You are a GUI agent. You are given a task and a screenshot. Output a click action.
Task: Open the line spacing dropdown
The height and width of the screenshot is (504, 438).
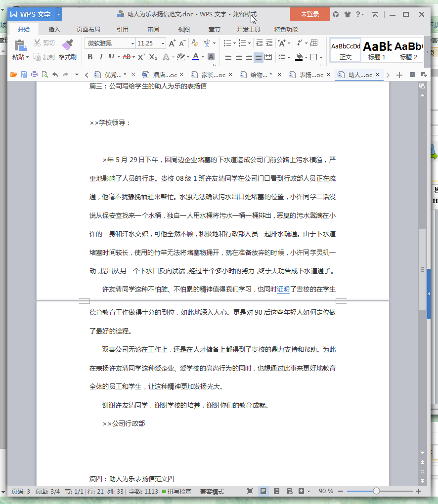(289, 57)
